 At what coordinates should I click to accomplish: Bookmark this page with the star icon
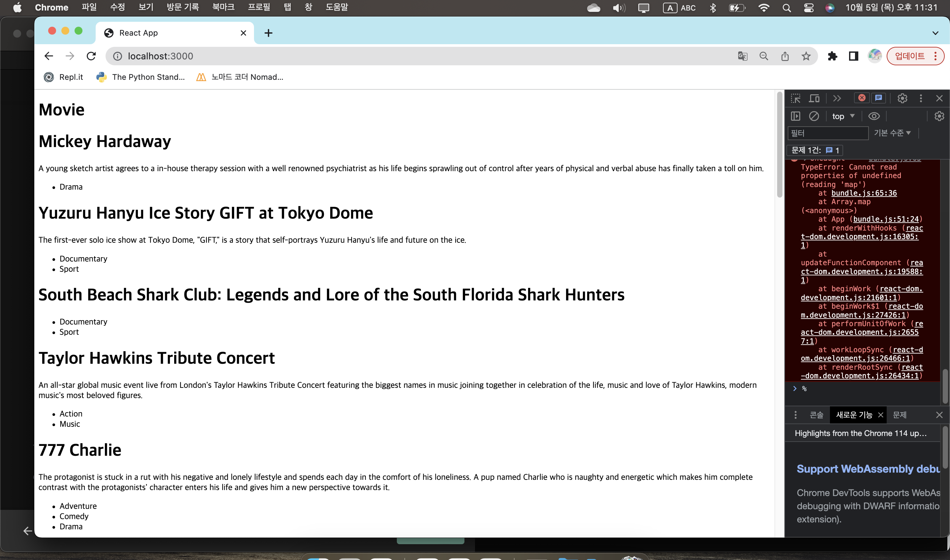point(806,56)
